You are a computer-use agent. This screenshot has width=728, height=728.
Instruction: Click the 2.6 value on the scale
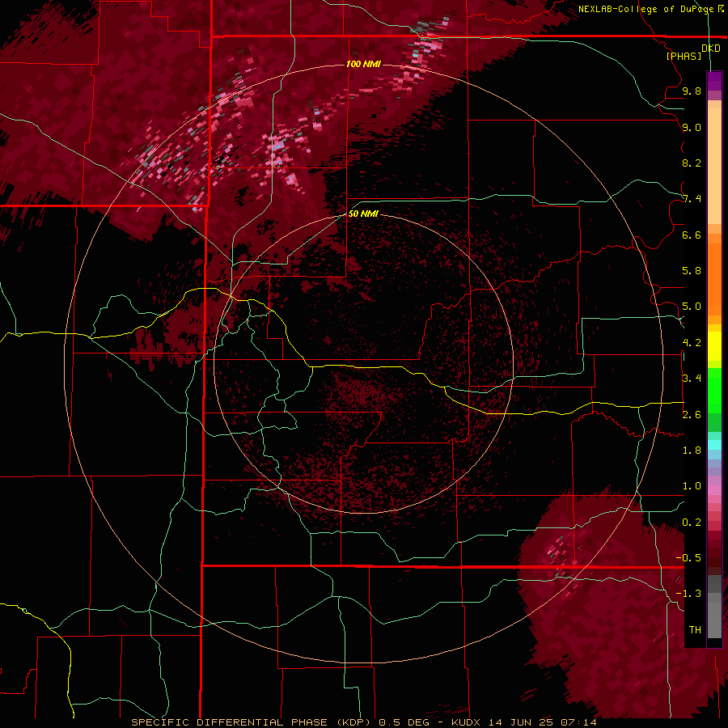tap(692, 415)
